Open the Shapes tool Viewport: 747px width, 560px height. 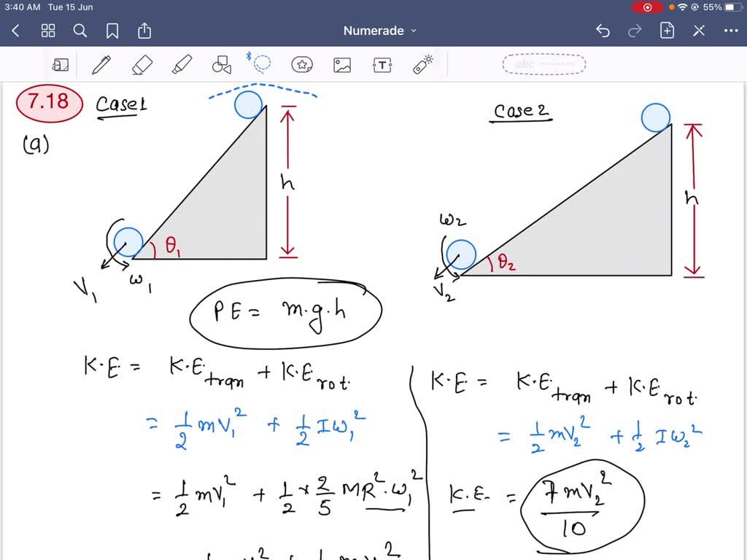pos(223,64)
